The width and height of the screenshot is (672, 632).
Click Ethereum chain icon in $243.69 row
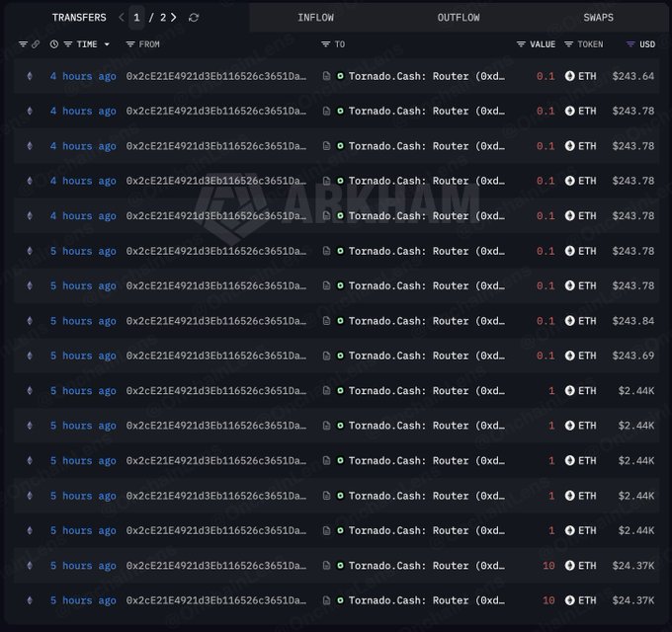point(30,355)
